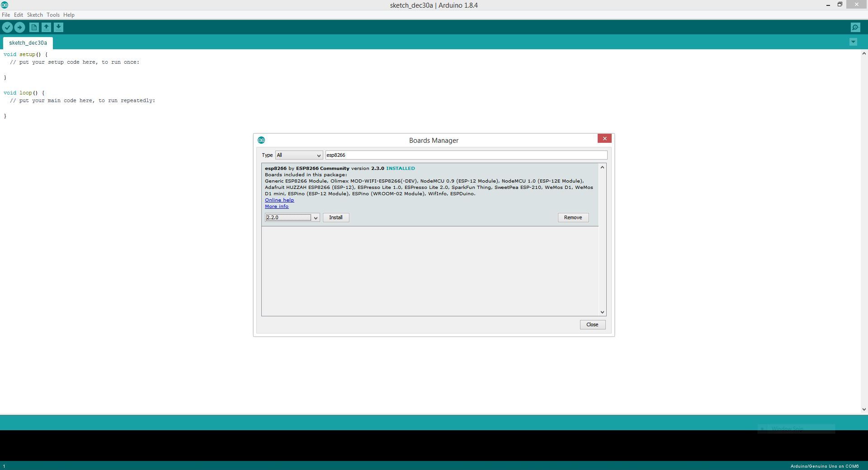Click the void loop() code line
The image size is (868, 470).
point(24,93)
